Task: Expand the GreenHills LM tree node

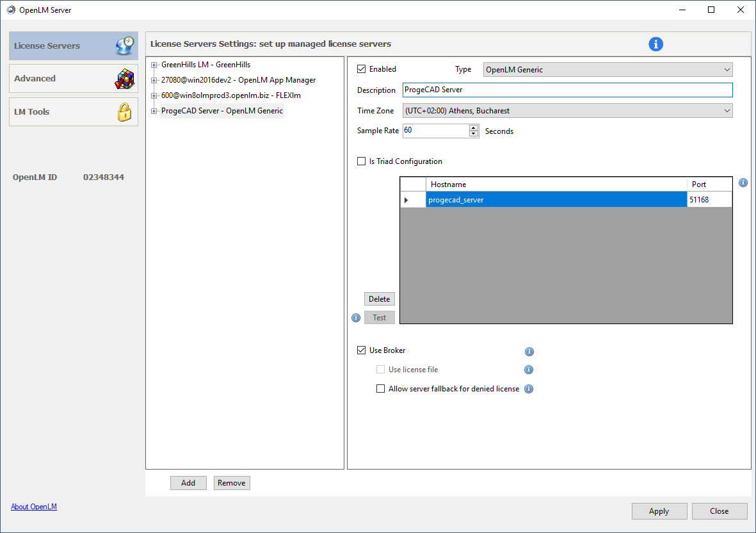Action: coord(154,65)
